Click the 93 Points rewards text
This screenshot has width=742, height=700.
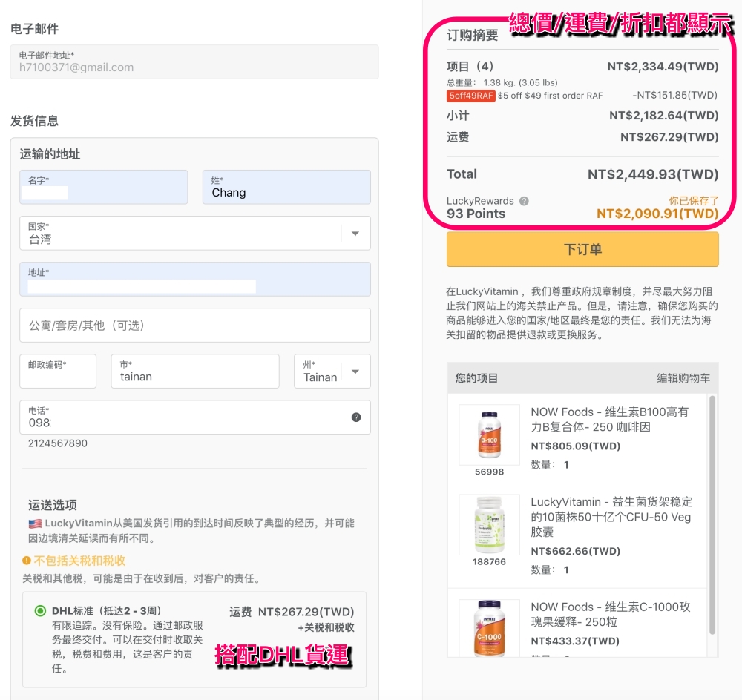[476, 214]
